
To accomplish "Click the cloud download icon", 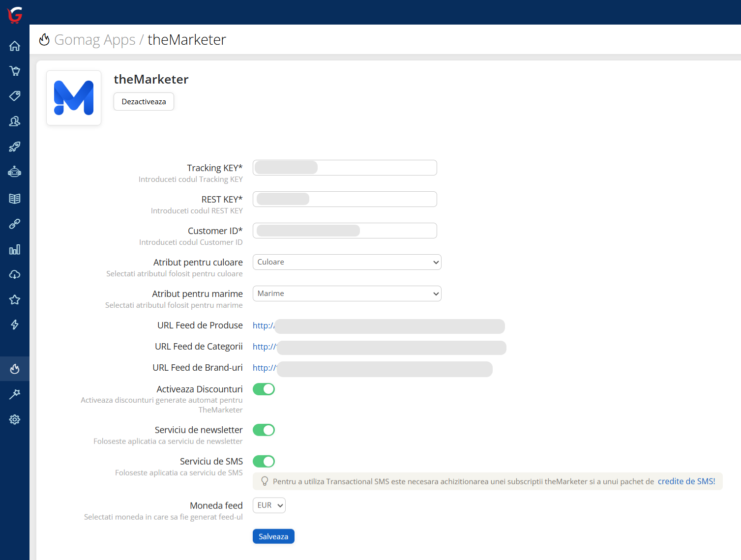I will [x=15, y=274].
